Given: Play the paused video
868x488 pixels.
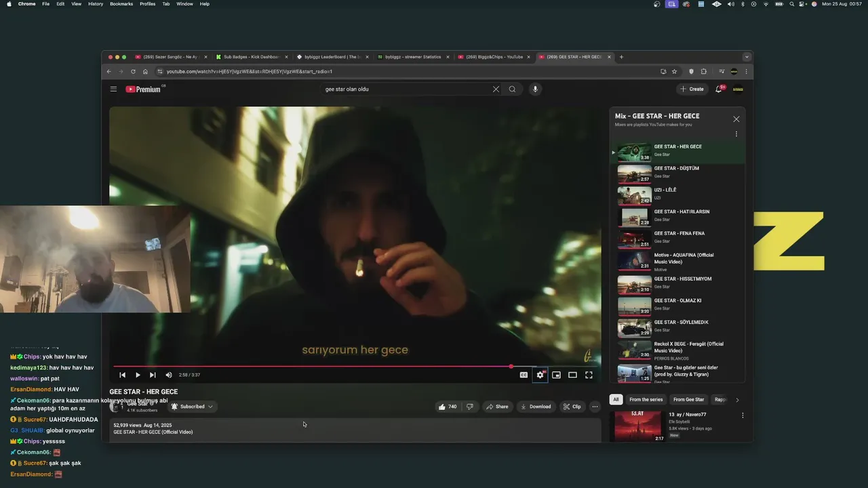Looking at the screenshot, I should [138, 375].
